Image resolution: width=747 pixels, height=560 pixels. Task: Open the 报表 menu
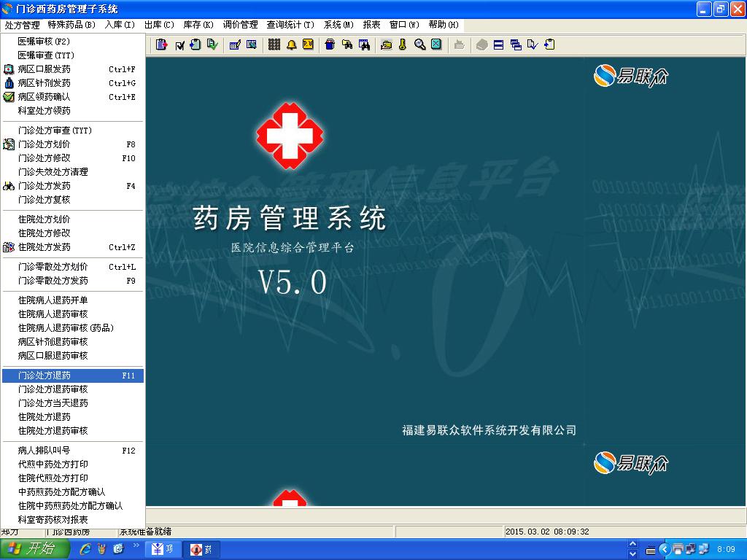371,25
